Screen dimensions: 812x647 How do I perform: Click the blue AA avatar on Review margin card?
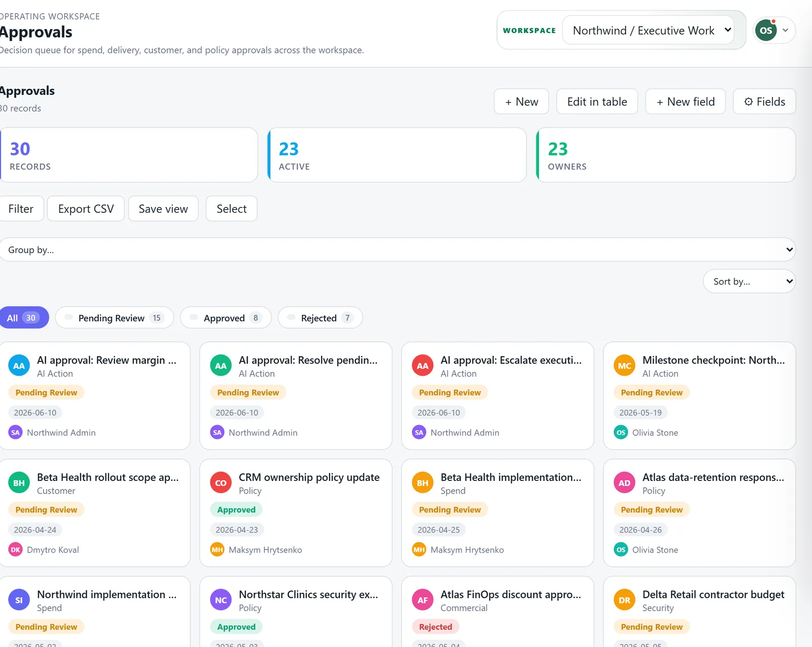click(19, 366)
